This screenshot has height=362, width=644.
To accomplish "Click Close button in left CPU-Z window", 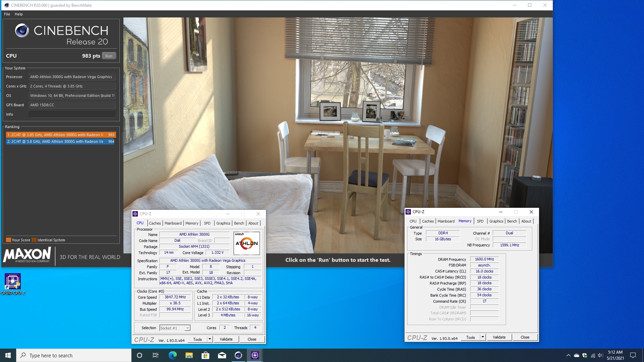I will (x=252, y=339).
